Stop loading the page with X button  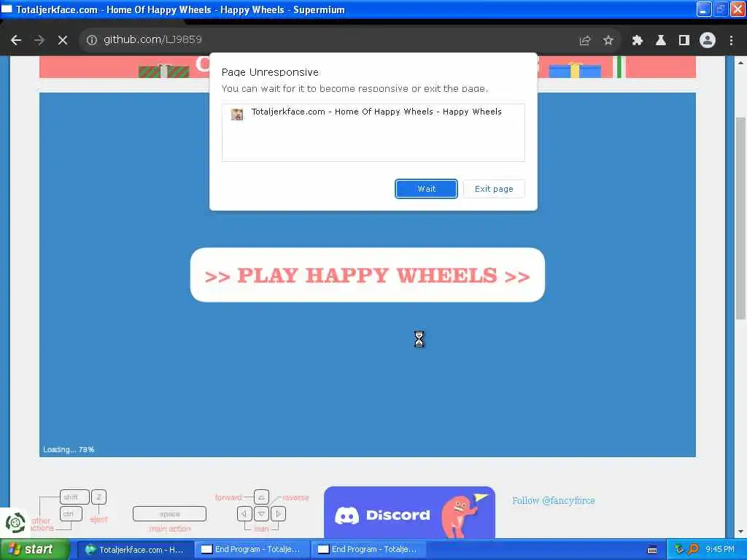coord(63,41)
